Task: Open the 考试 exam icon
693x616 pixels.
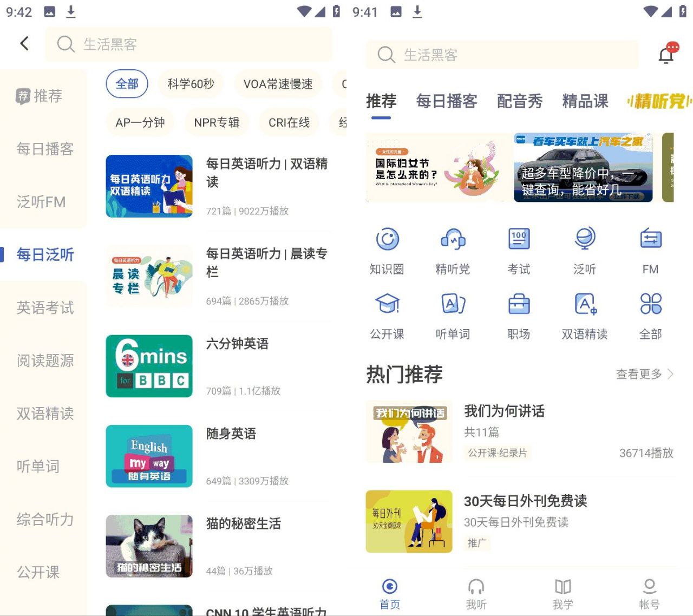Action: pos(519,239)
